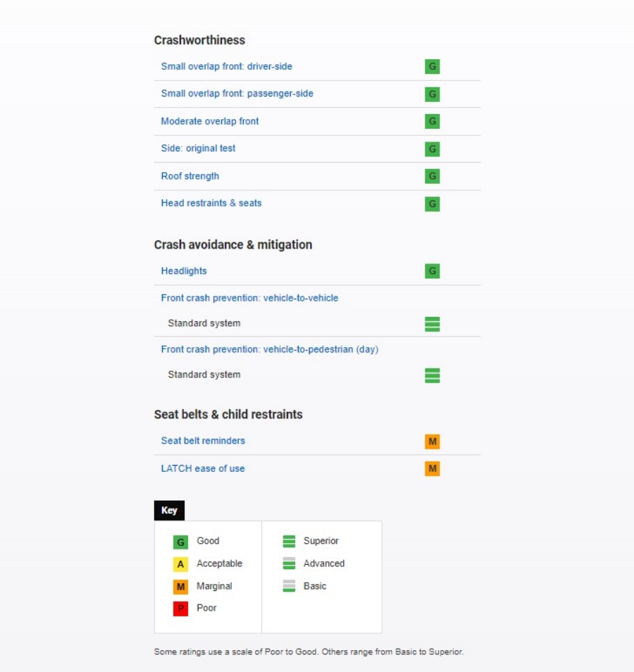
Task: Click Good rating icon beside Head restraints & seats
Action: pos(432,204)
